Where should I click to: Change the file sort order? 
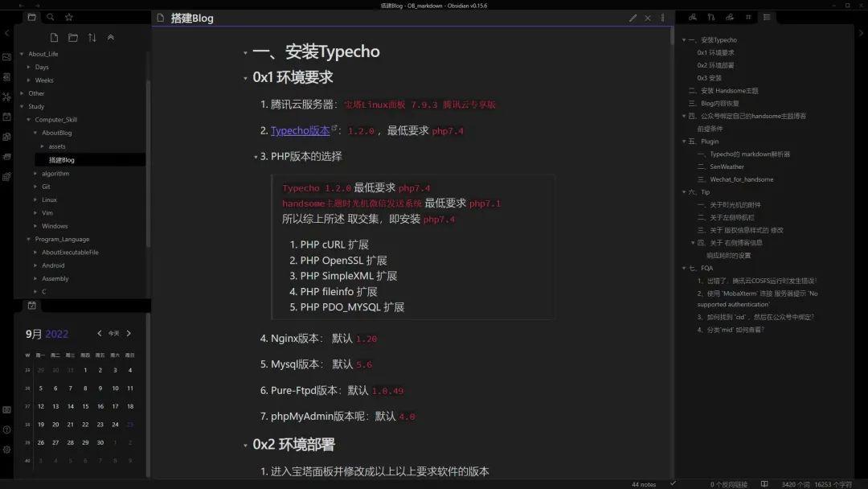pyautogui.click(x=92, y=38)
